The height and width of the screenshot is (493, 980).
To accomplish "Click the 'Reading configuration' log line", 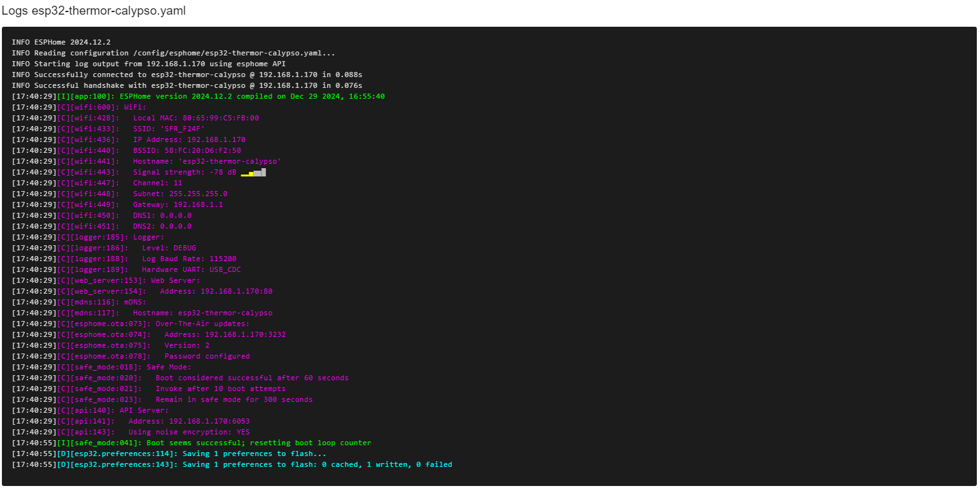I will coord(173,53).
